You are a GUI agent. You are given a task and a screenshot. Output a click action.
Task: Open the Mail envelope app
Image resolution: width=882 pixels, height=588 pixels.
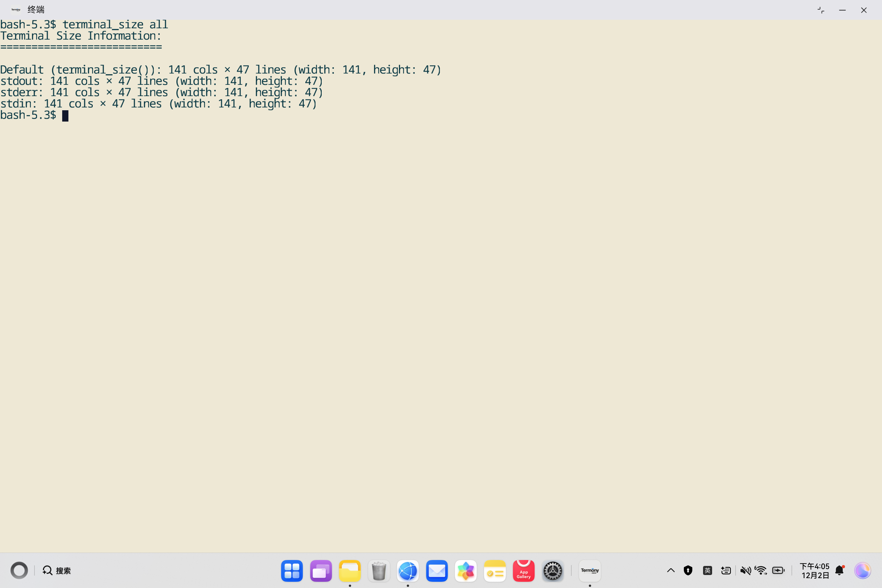[436, 570]
